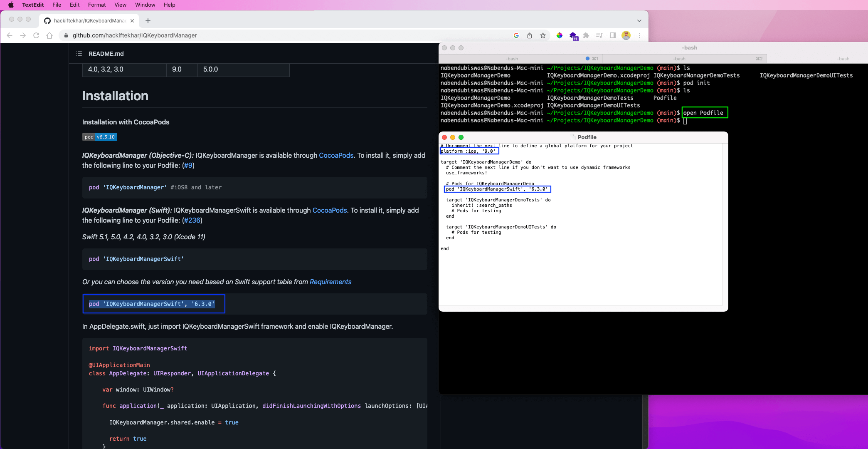This screenshot has height=449, width=868.
Task: Open the Chrome three-dot menu
Action: (x=640, y=35)
